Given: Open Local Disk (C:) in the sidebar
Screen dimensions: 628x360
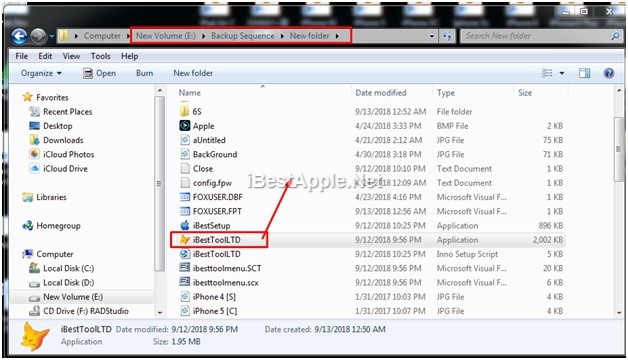Looking at the screenshot, I should tap(68, 268).
